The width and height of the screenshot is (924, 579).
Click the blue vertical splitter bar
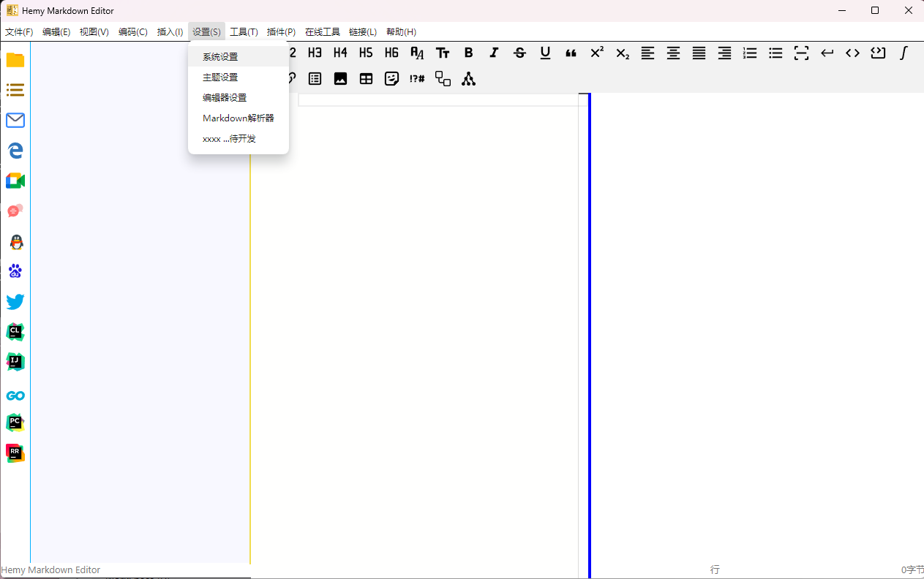[x=589, y=329]
